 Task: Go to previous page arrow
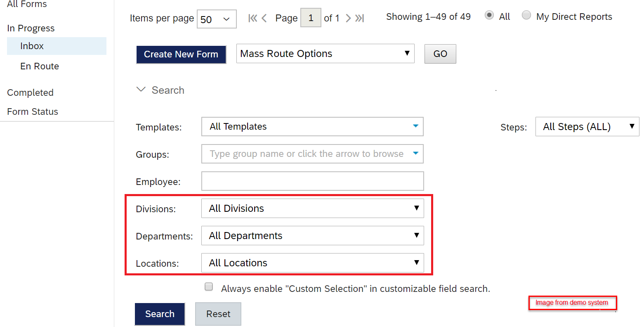264,18
